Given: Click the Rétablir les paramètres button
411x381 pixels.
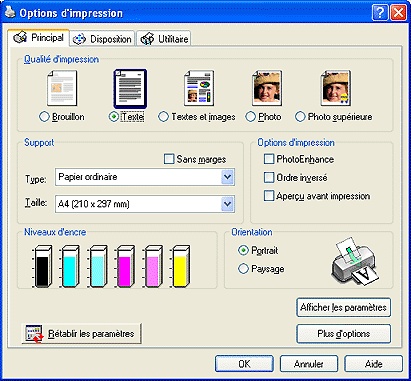Looking at the screenshot, I should (82, 333).
